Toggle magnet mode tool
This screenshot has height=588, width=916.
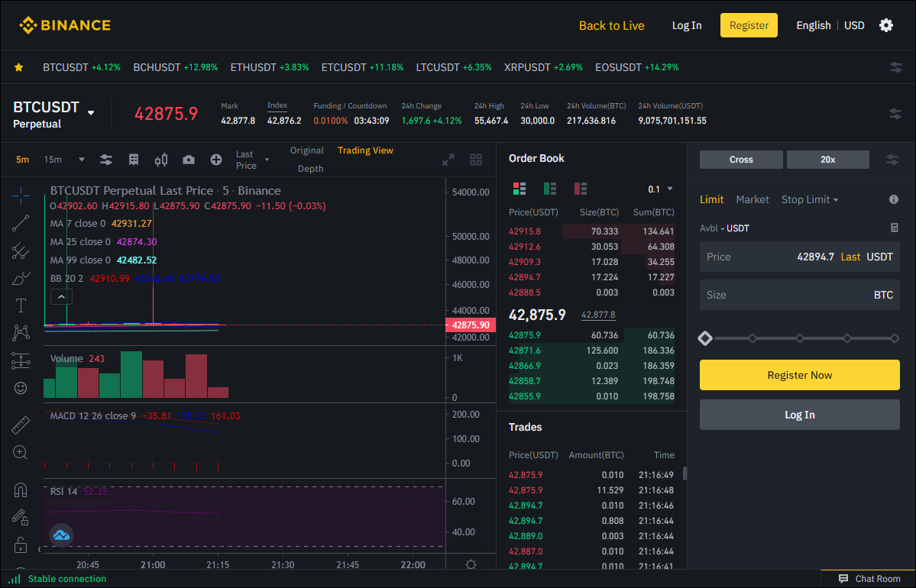tap(21, 489)
